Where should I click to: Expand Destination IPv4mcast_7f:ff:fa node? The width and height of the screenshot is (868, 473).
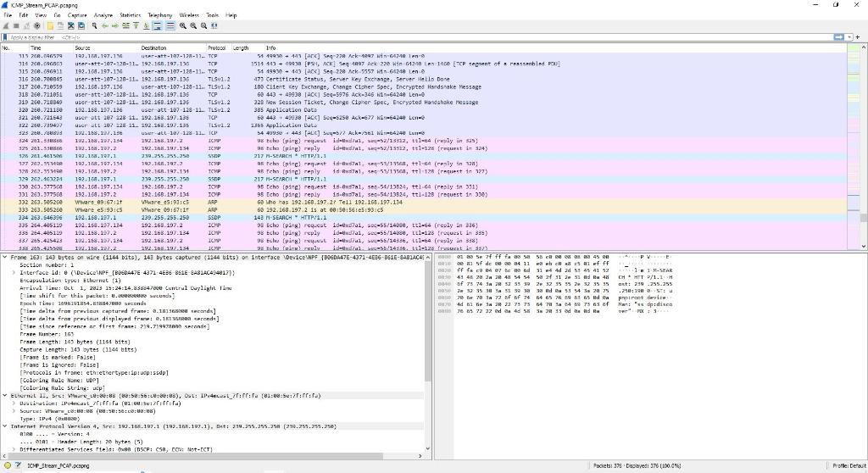(x=14, y=403)
